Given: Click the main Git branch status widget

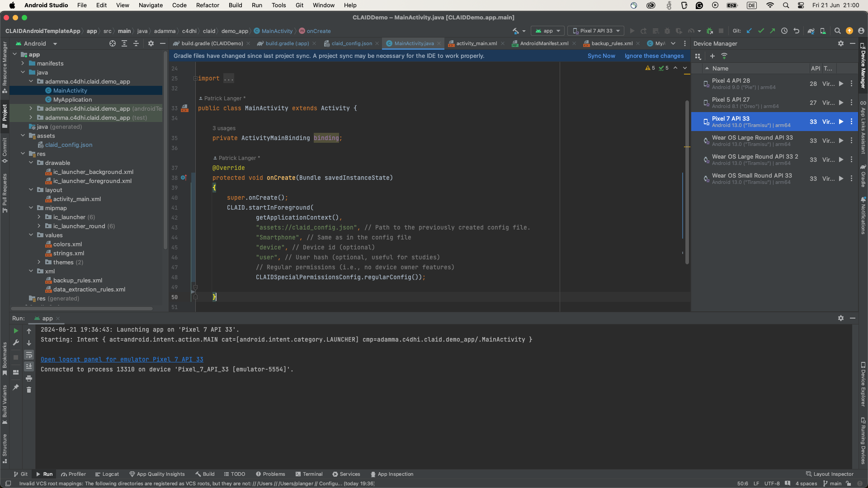Looking at the screenshot, I should 832,483.
